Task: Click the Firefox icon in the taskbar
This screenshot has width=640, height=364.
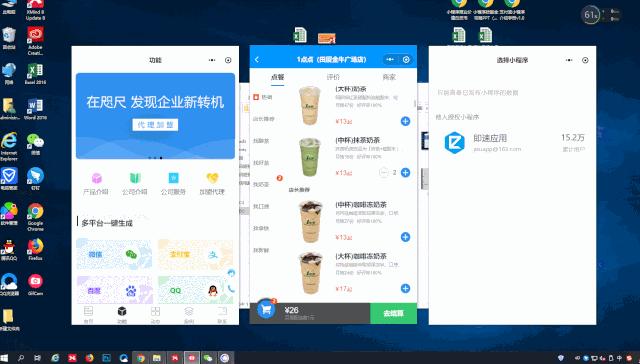Action: [x=89, y=358]
